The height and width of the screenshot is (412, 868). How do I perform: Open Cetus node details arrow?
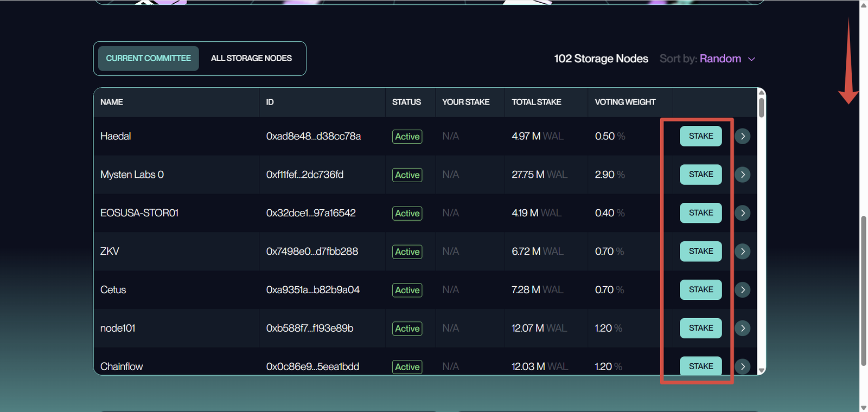click(742, 290)
